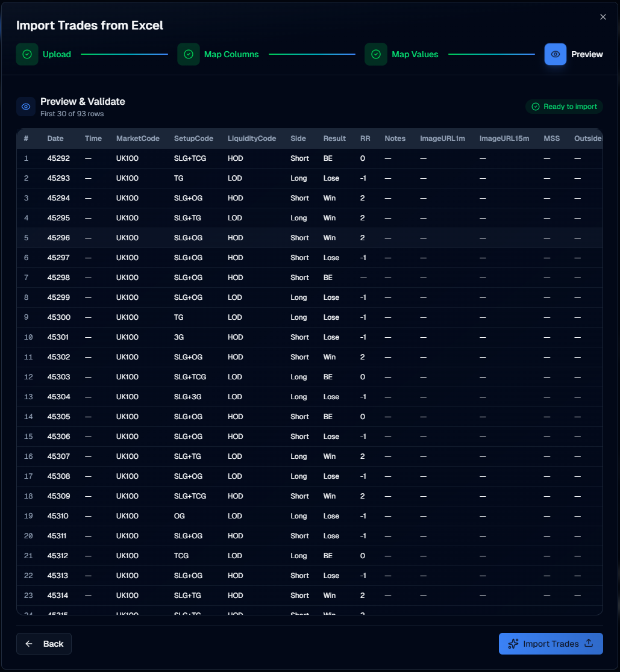Click the Preview step eye icon
Screen dimensions: 620x672
[x=556, y=54]
